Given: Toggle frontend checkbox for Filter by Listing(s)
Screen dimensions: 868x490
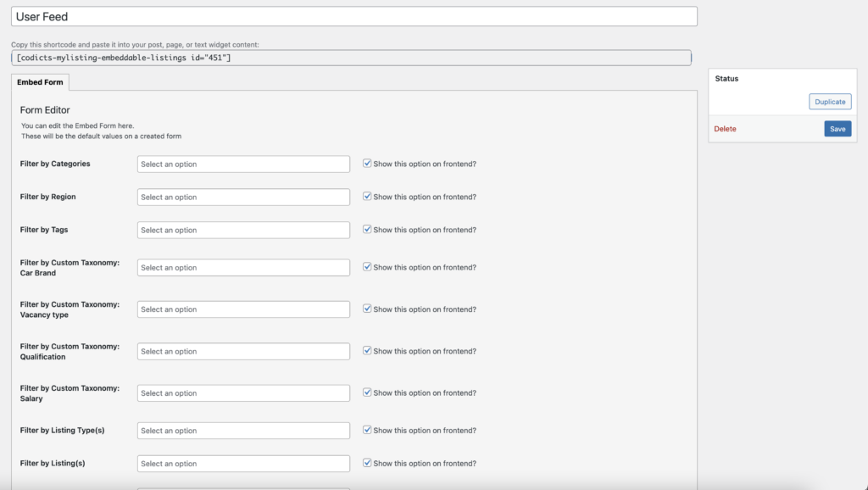Looking at the screenshot, I should tap(367, 463).
